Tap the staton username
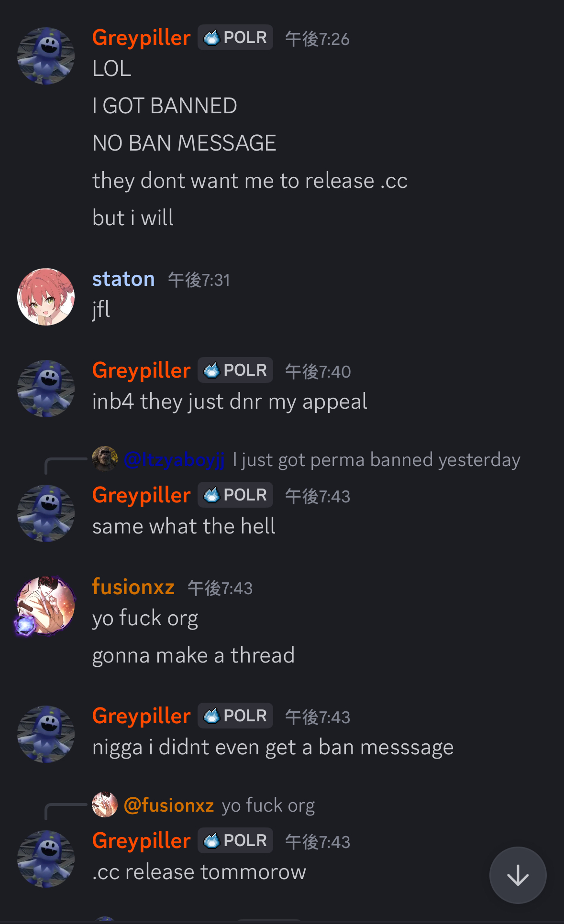Image resolution: width=564 pixels, height=924 pixels. coord(123,279)
